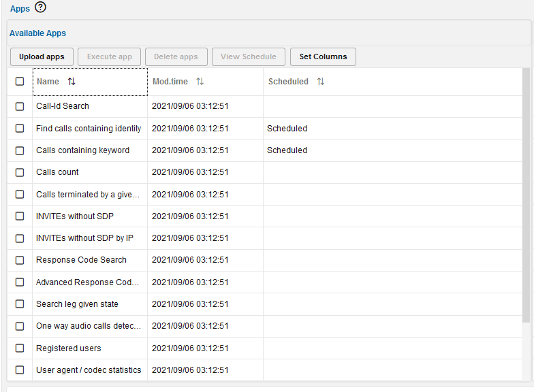Click the help question mark icon beside Apps
Viewport: 534px width, 392px height.
(40, 8)
